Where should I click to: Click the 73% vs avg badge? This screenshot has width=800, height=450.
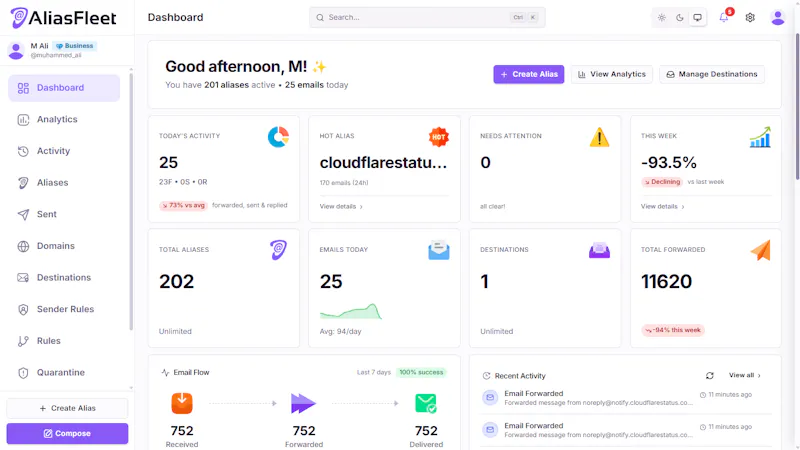(183, 206)
